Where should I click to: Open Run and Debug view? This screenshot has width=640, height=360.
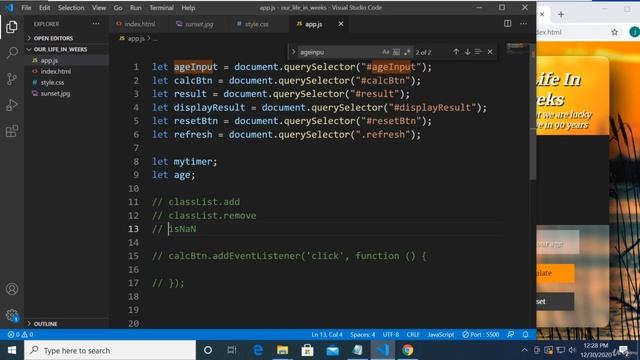point(12,105)
